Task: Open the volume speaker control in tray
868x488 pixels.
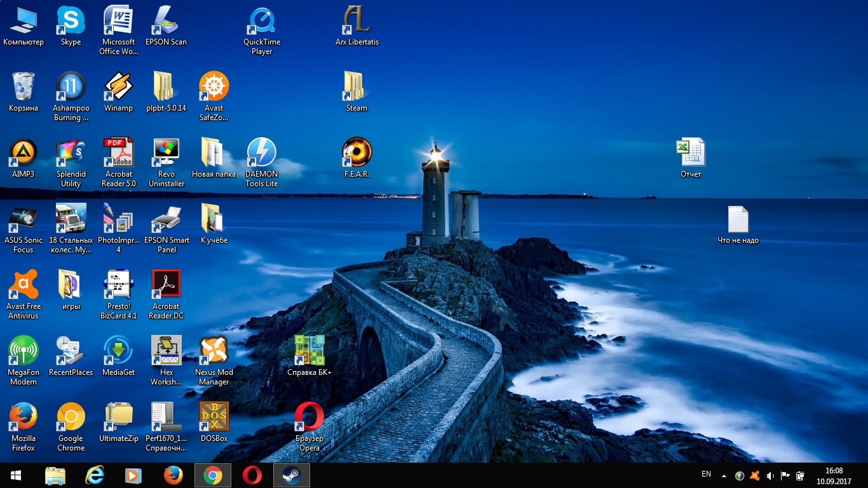Action: (x=770, y=475)
